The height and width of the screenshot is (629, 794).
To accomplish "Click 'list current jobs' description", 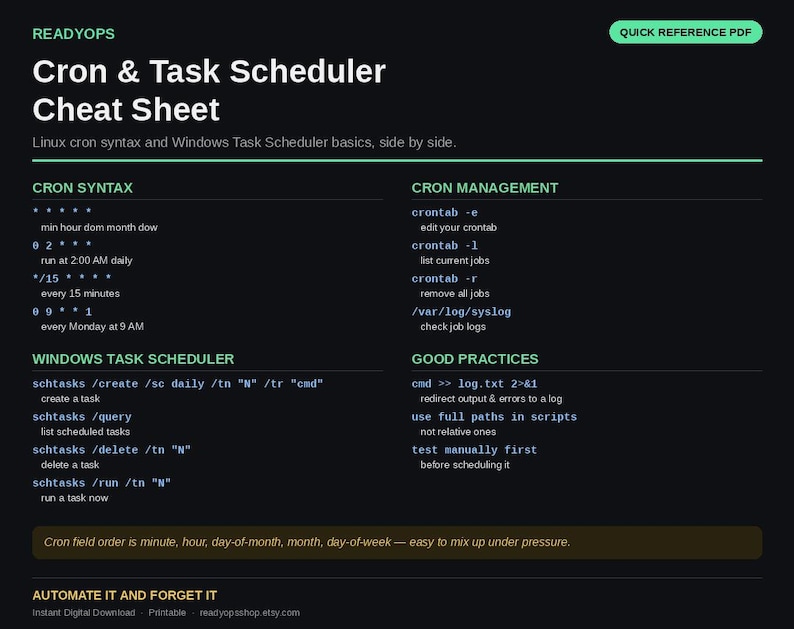I will click(x=455, y=260).
